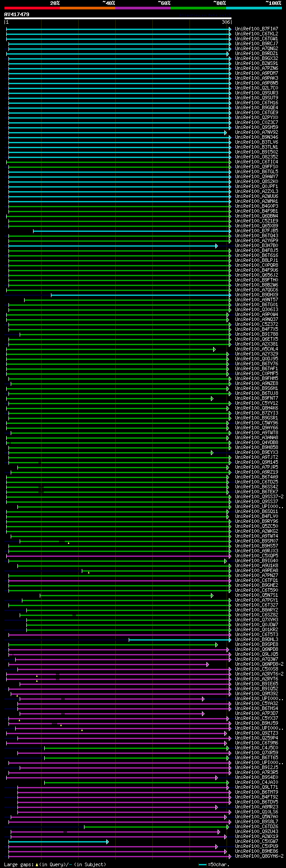This screenshot has width=286, height=868.
Task: Click arrowhead ending the A7P3D7 alignment
Action: [203, 714]
